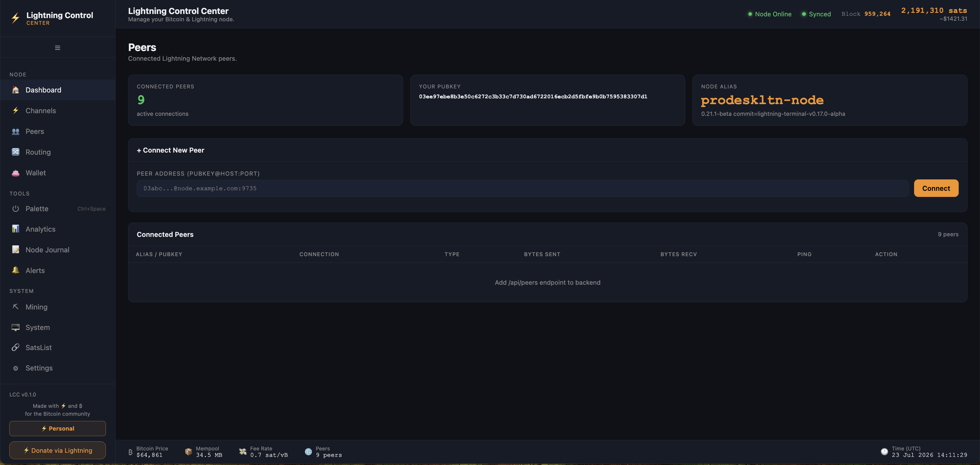Image resolution: width=980 pixels, height=465 pixels.
Task: Open the Node Journal entry
Action: (58, 250)
